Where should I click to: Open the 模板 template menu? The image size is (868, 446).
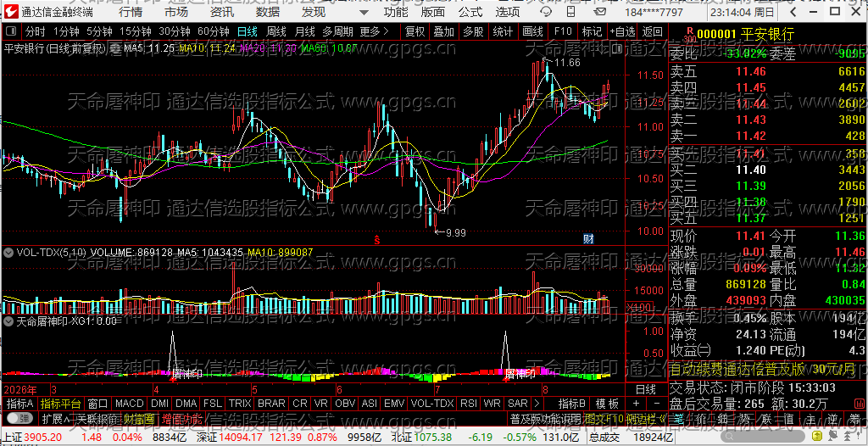pyautogui.click(x=607, y=404)
